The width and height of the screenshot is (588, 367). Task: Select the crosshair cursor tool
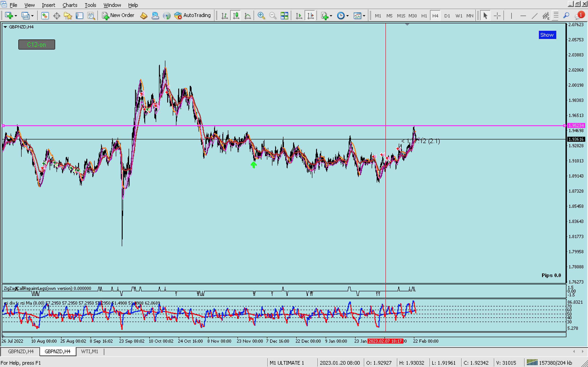coord(497,16)
